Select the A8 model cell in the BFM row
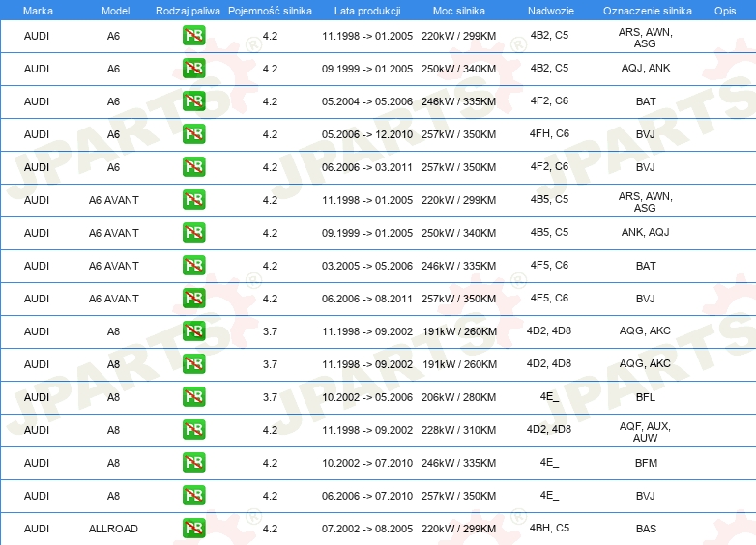The height and width of the screenshot is (545, 756). (113, 463)
